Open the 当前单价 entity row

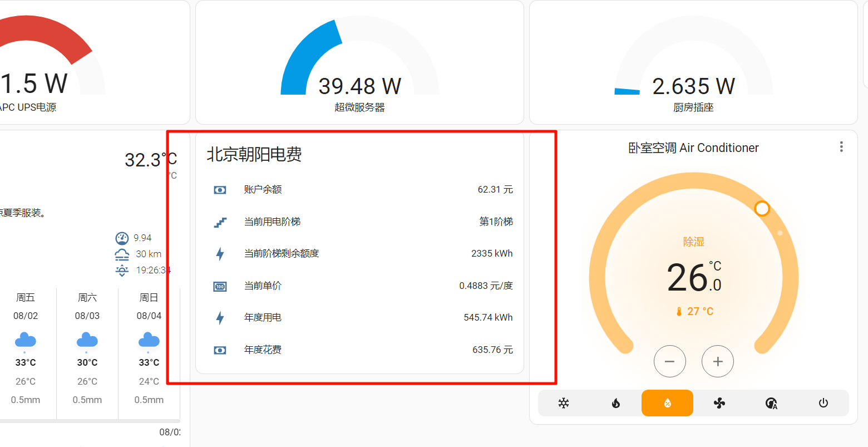click(x=359, y=286)
